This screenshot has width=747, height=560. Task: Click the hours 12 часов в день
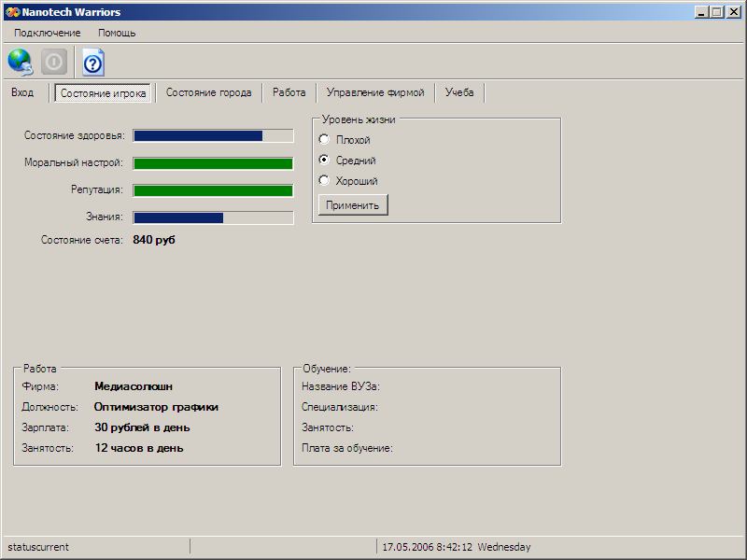coord(138,448)
